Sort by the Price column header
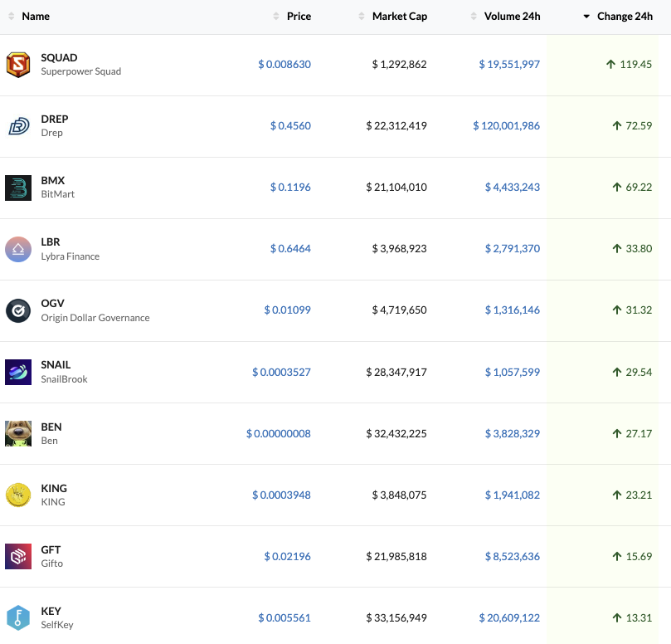 pyautogui.click(x=299, y=17)
